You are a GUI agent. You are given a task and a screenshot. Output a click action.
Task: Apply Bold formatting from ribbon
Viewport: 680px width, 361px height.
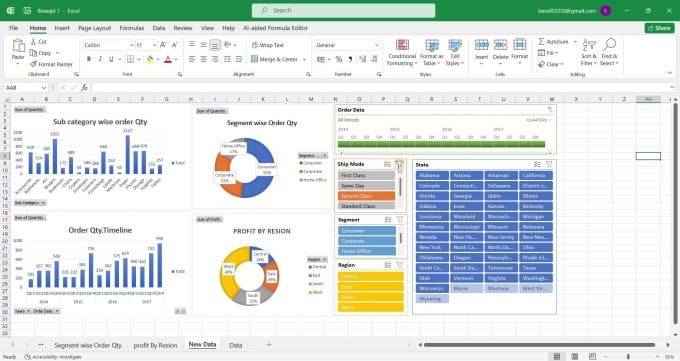click(x=89, y=59)
